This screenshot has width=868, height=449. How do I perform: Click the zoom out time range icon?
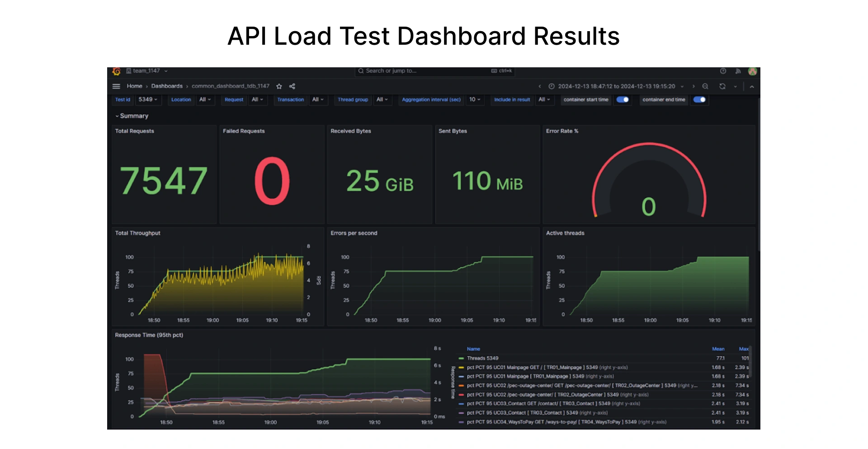[x=705, y=86]
